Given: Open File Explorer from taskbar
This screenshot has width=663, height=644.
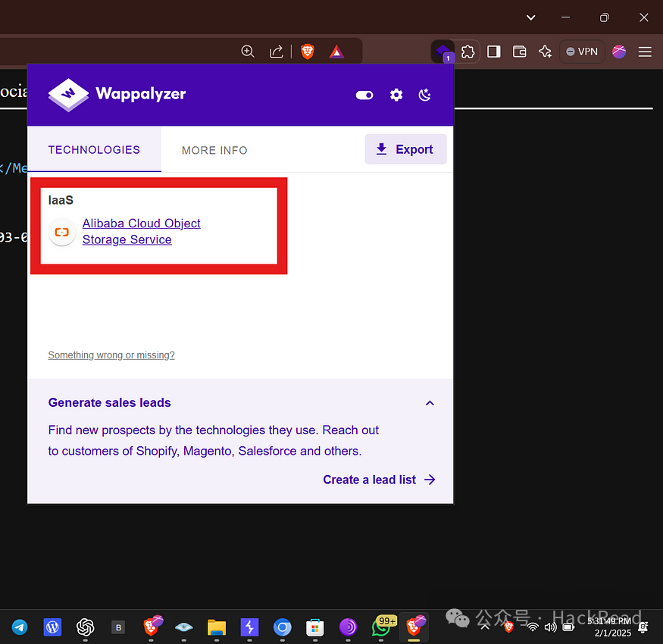Looking at the screenshot, I should point(217,627).
